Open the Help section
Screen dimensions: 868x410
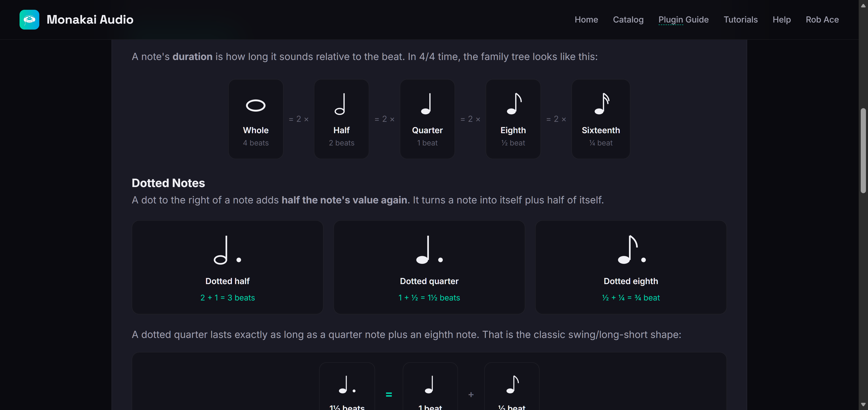point(782,20)
